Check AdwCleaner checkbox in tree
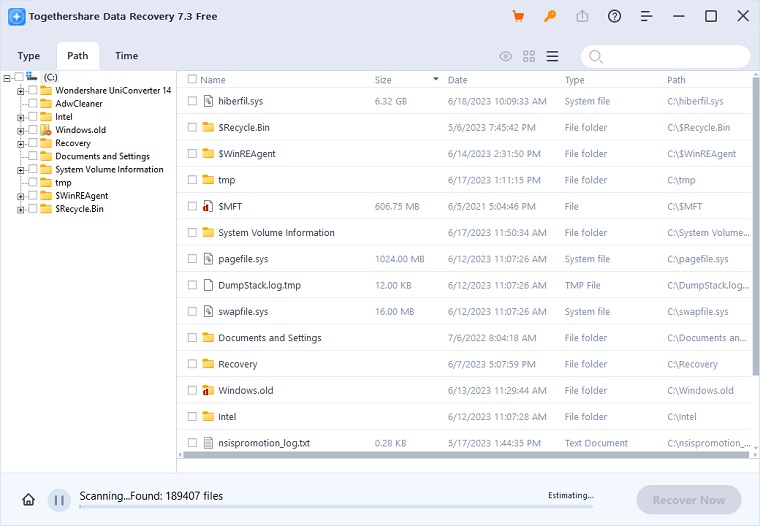Viewport: 760px width, 526px height. click(32, 103)
